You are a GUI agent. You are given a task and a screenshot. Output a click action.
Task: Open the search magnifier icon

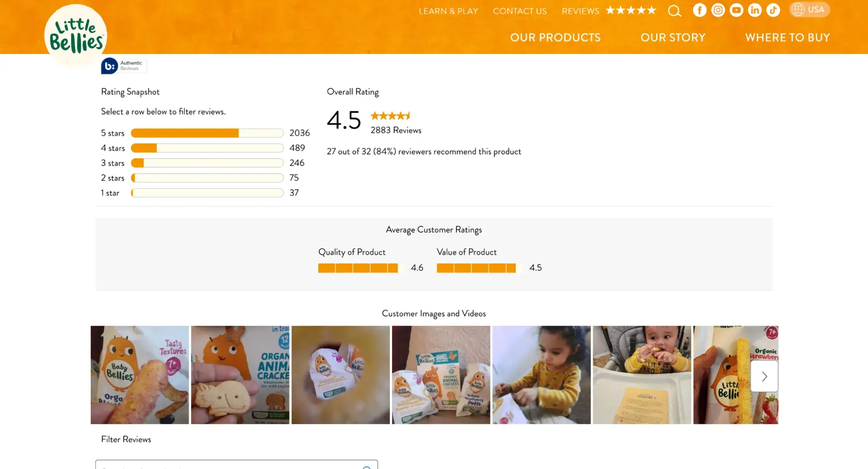point(674,11)
